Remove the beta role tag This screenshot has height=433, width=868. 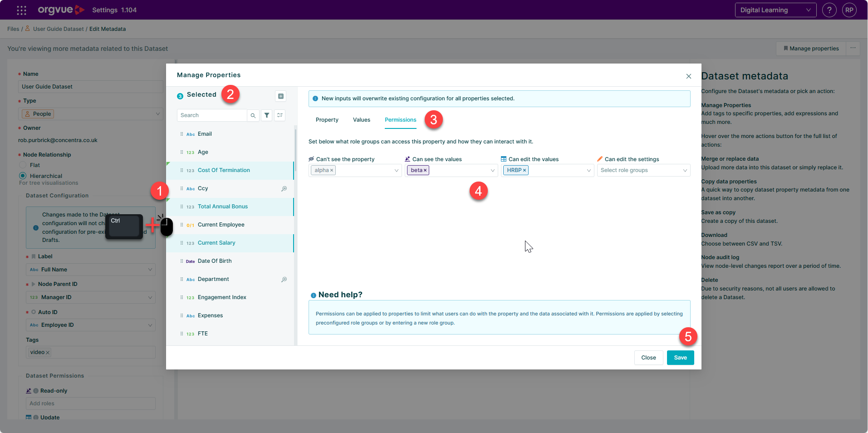[425, 170]
